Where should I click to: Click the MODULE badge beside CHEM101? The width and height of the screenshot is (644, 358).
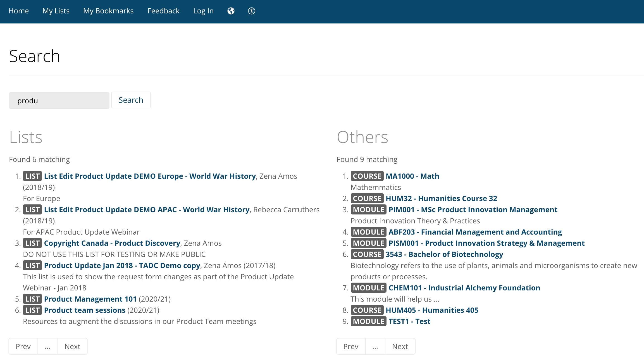[x=369, y=288]
